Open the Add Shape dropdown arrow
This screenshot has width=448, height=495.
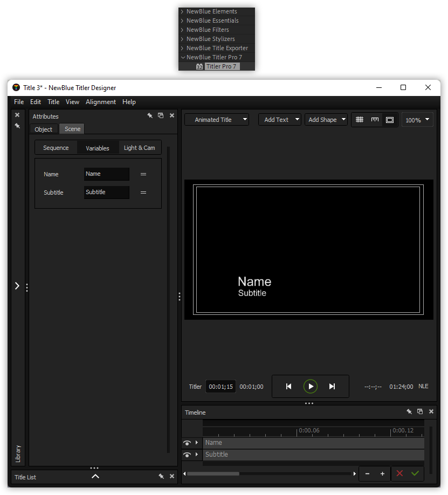point(343,119)
